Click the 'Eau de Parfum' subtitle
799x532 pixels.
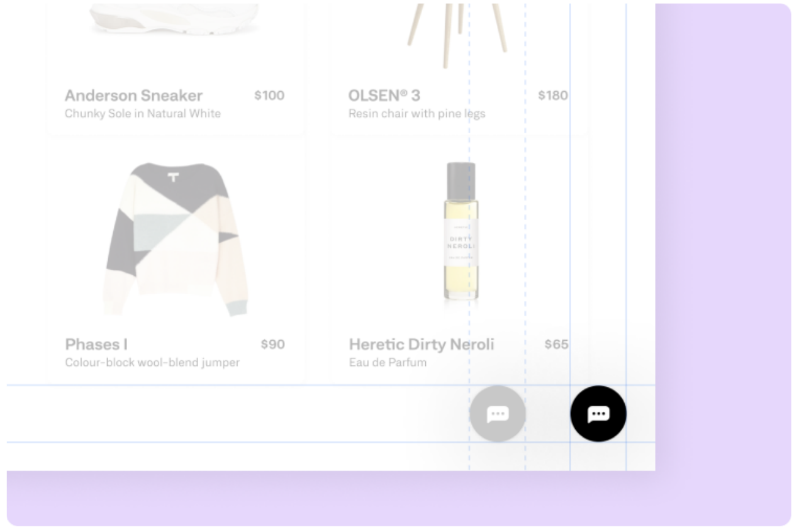(x=388, y=363)
